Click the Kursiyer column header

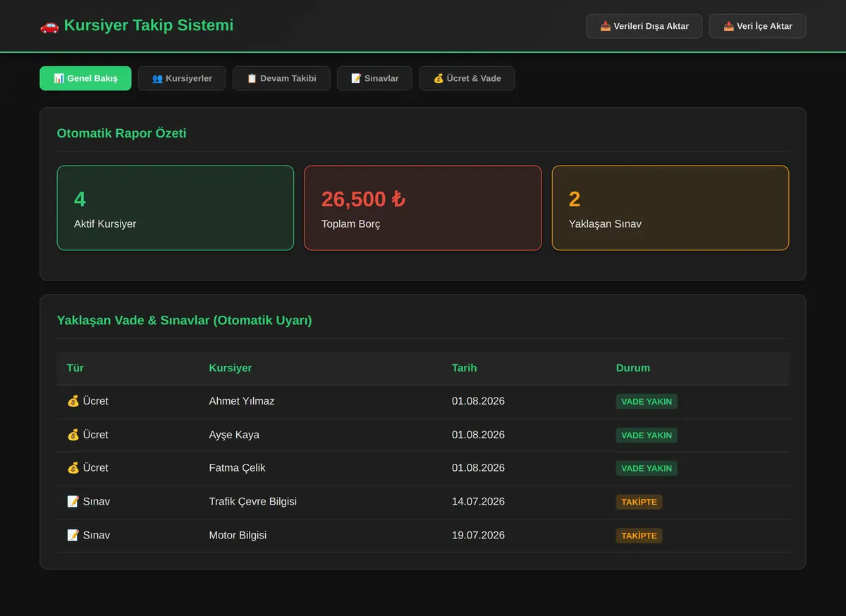click(231, 368)
